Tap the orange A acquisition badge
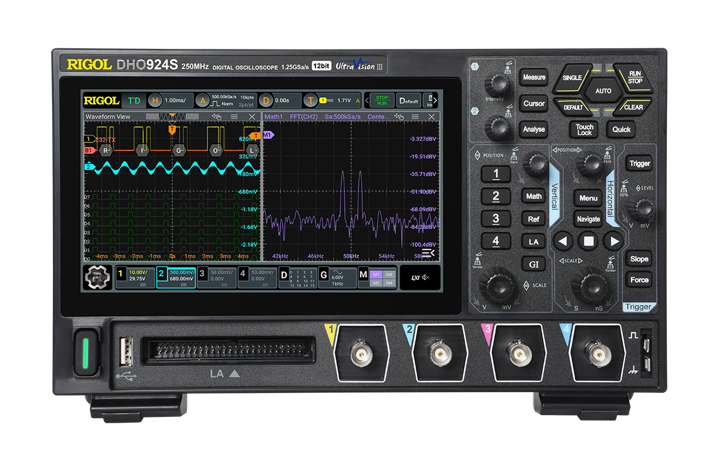This screenshot has height=471, width=705. 203,101
